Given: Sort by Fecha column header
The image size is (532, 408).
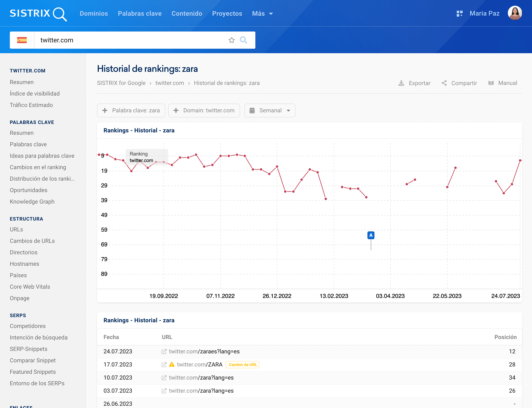Looking at the screenshot, I should coord(111,337).
